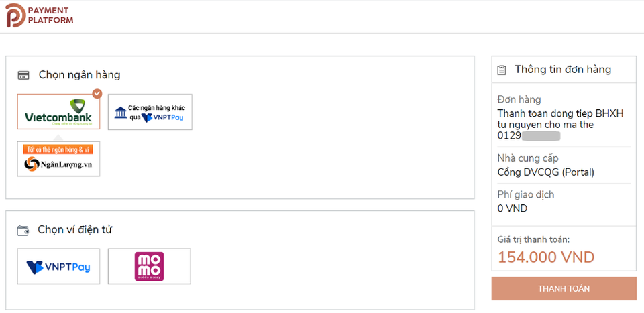This screenshot has height=313, width=644.
Task: Choose the VNPT Pay e-wallet
Action: tap(58, 266)
